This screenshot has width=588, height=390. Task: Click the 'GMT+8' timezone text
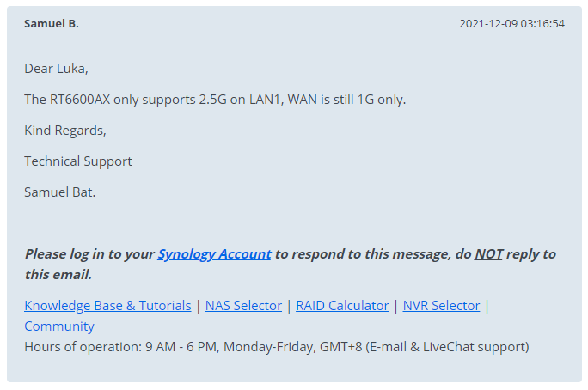[341, 347]
